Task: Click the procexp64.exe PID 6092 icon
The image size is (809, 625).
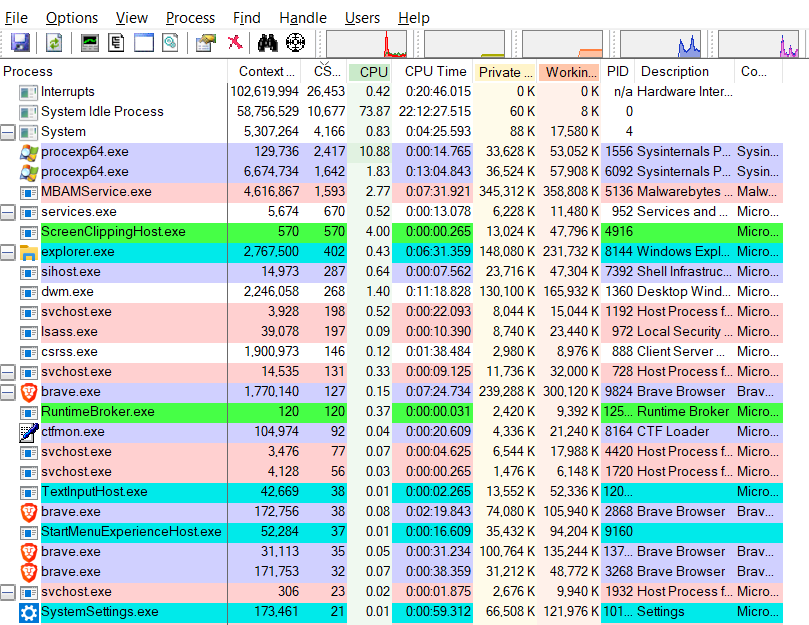Action: tap(28, 172)
